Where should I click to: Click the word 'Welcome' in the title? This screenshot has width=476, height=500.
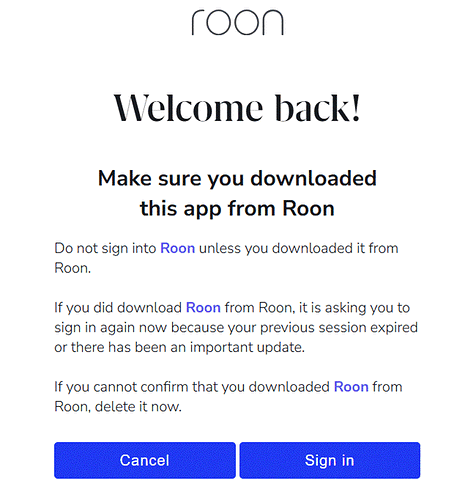point(188,108)
